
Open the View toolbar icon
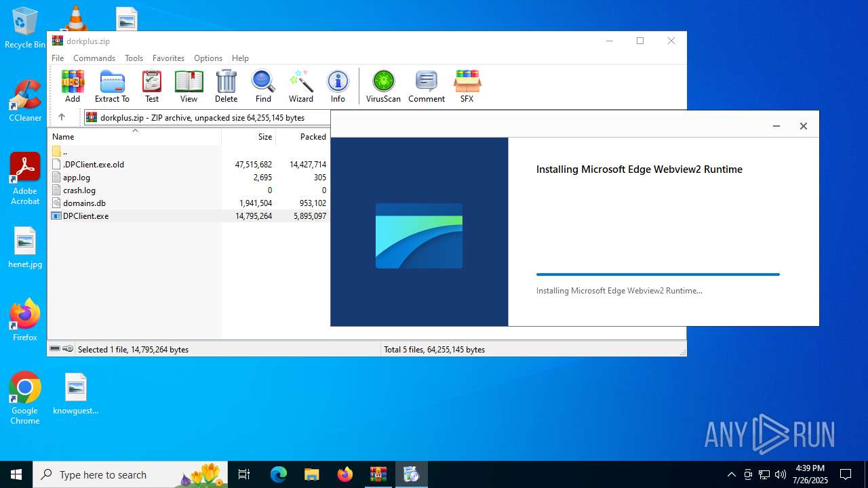coord(189,86)
